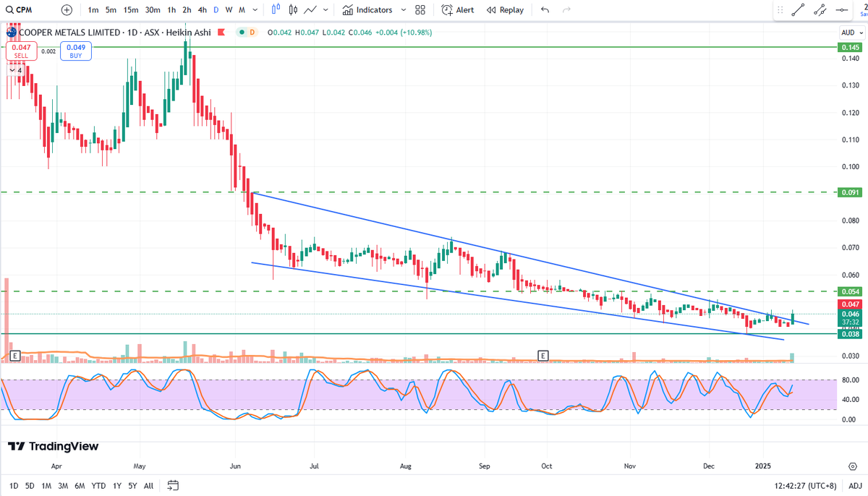The width and height of the screenshot is (868, 496).
Task: Click the 0.054 price level label
Action: pos(848,291)
